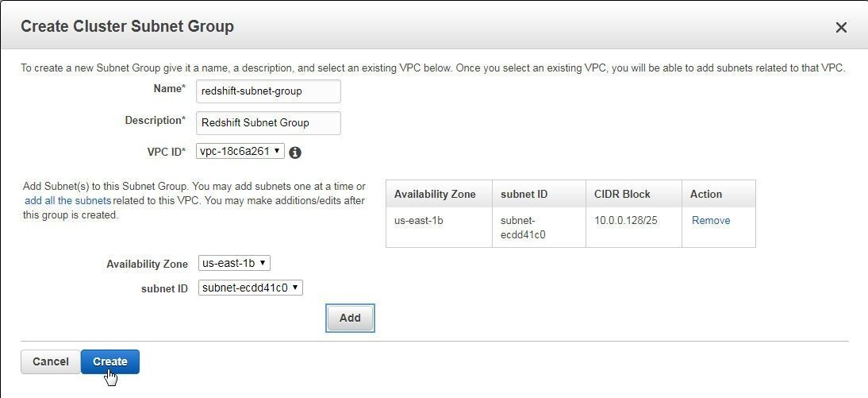Click the subnet ID table column header

coord(524,194)
